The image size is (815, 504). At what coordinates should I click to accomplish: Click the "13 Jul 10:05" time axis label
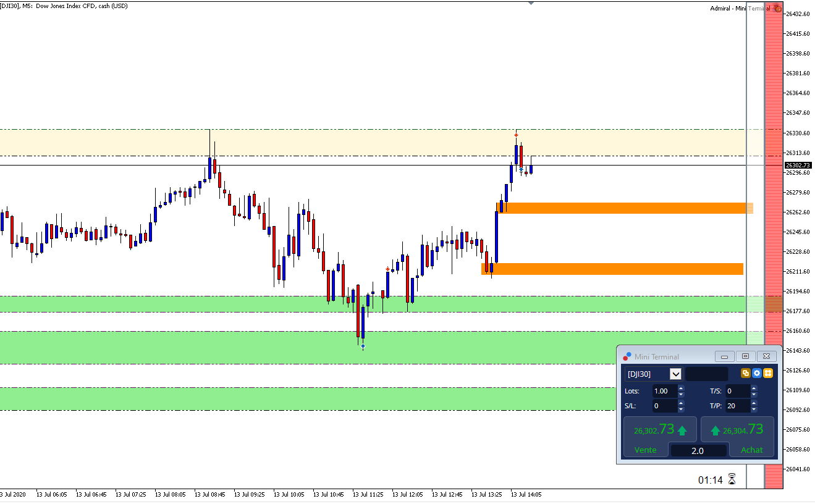point(289,494)
